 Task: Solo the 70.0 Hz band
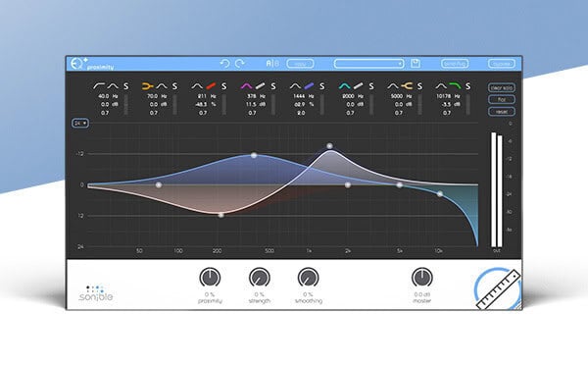pos(174,86)
